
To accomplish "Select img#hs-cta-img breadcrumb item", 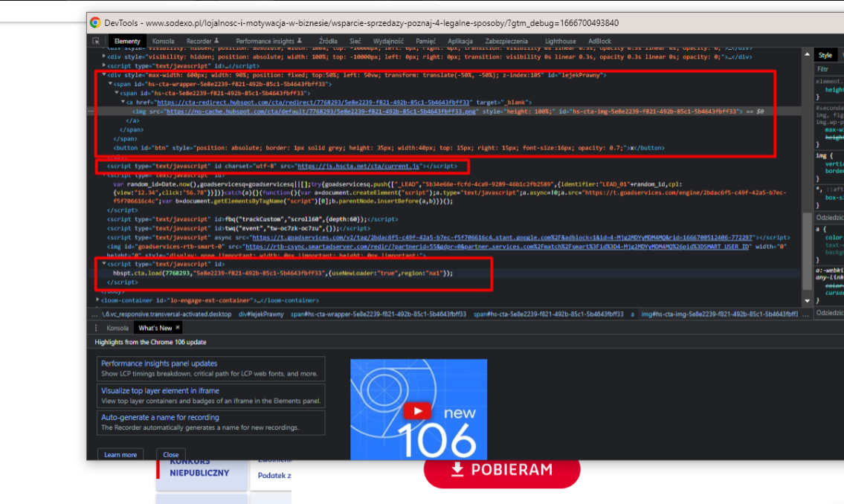I will (720, 314).
